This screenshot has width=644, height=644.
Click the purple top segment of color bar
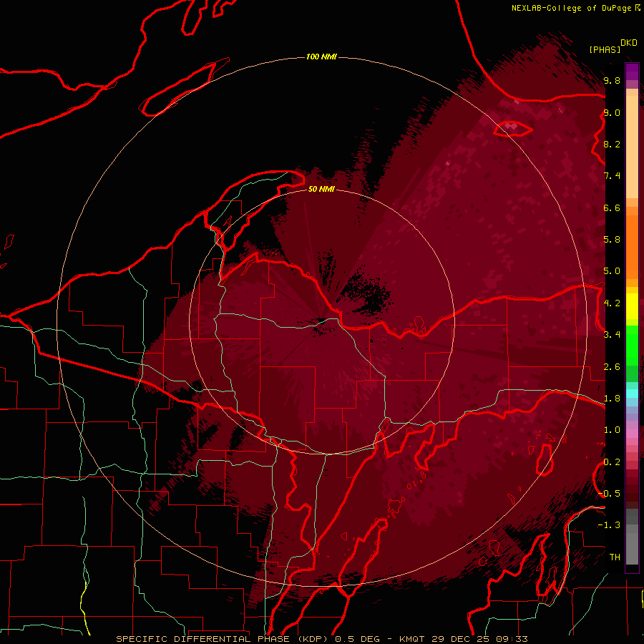click(632, 72)
